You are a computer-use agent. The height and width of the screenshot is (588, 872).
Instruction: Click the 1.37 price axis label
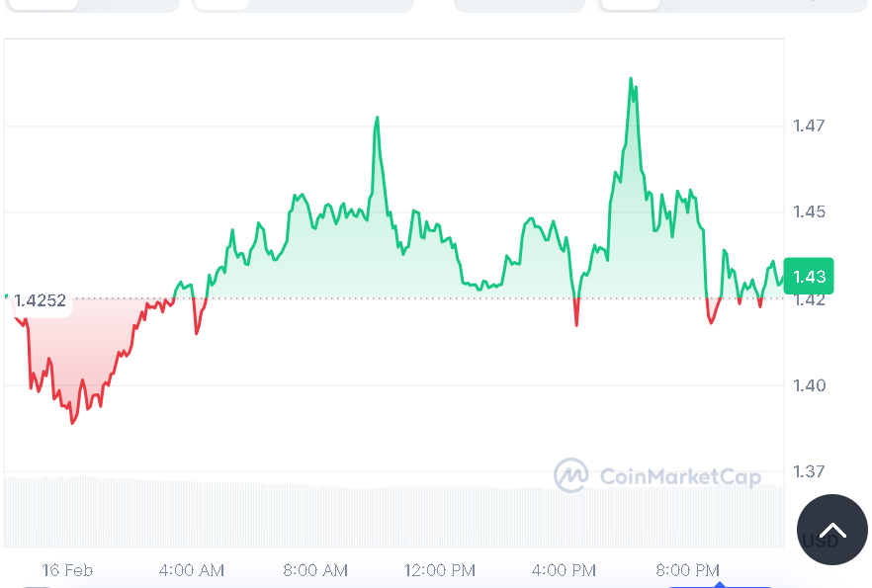[809, 471]
